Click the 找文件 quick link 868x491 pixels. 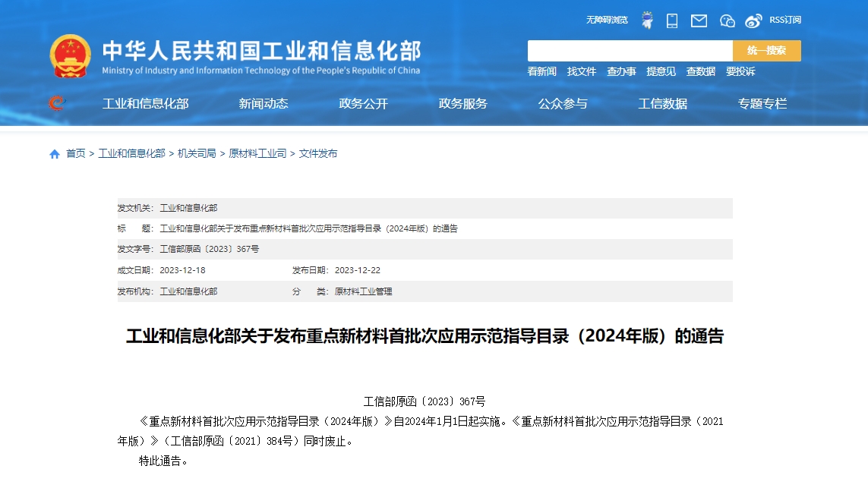click(x=582, y=71)
